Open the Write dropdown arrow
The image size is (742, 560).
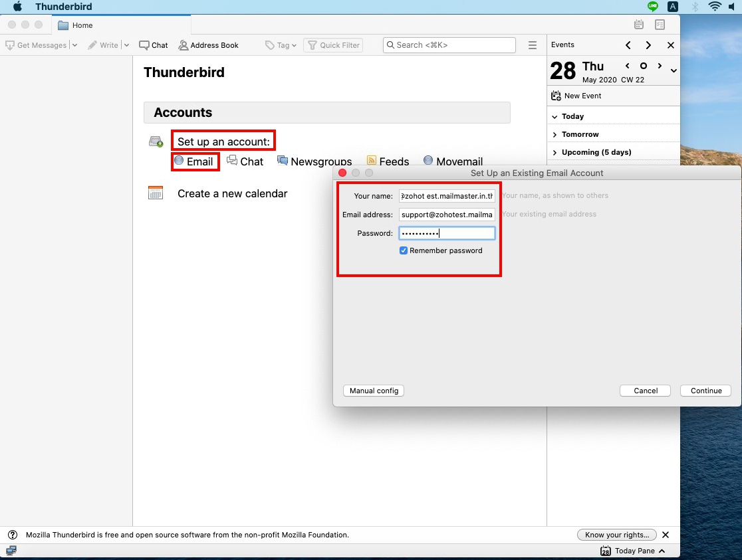(x=126, y=45)
